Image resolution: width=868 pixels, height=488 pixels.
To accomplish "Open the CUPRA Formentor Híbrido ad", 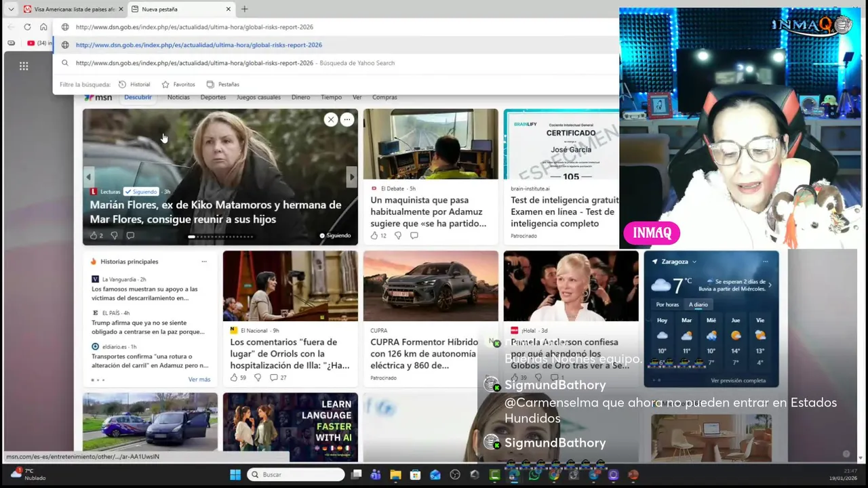I will click(x=424, y=354).
